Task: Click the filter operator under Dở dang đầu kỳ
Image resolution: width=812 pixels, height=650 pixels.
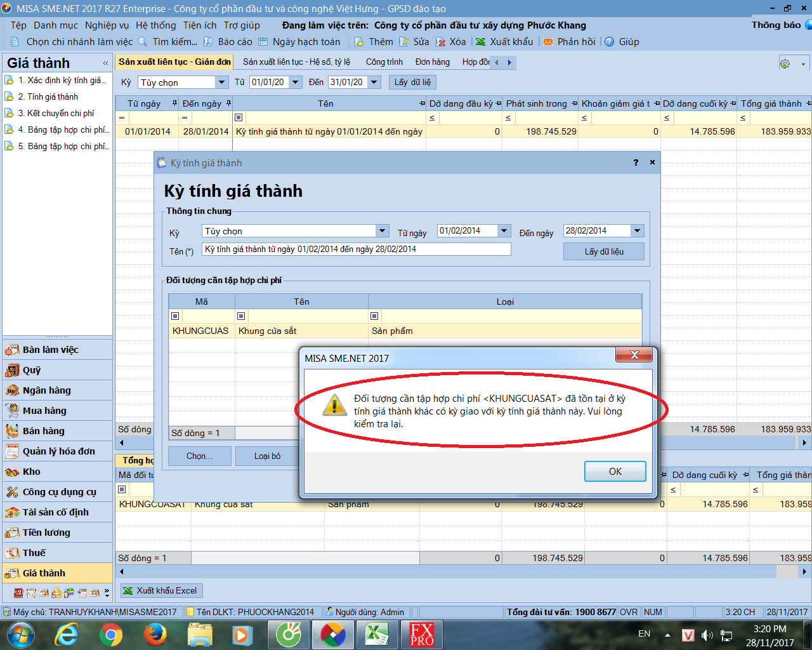Action: pos(432,117)
